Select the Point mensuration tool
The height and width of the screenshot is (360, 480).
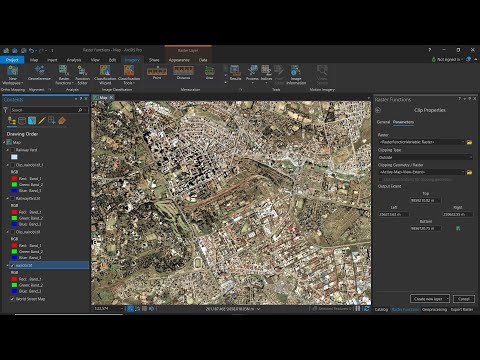(157, 73)
